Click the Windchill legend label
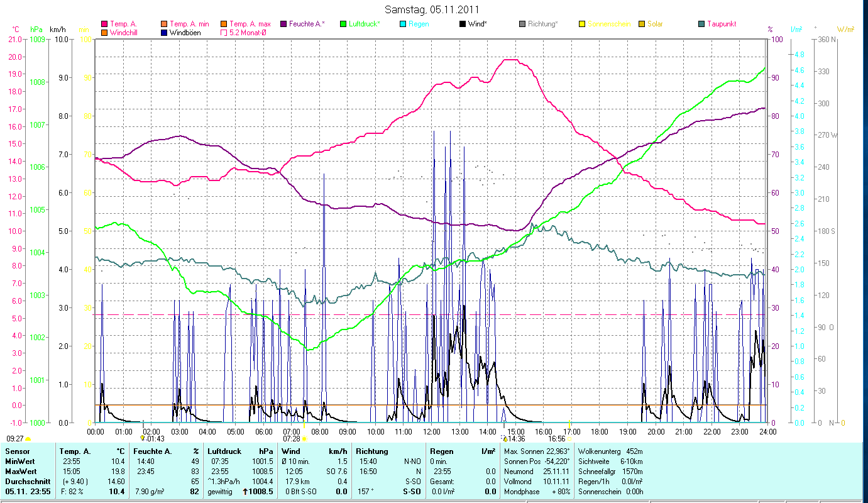This screenshot has width=868, height=503. click(126, 32)
